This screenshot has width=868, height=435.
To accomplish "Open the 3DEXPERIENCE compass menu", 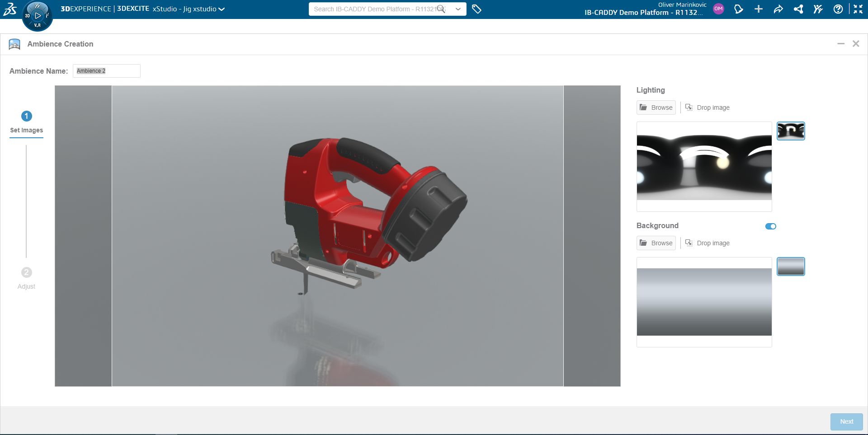I will 38,15.
